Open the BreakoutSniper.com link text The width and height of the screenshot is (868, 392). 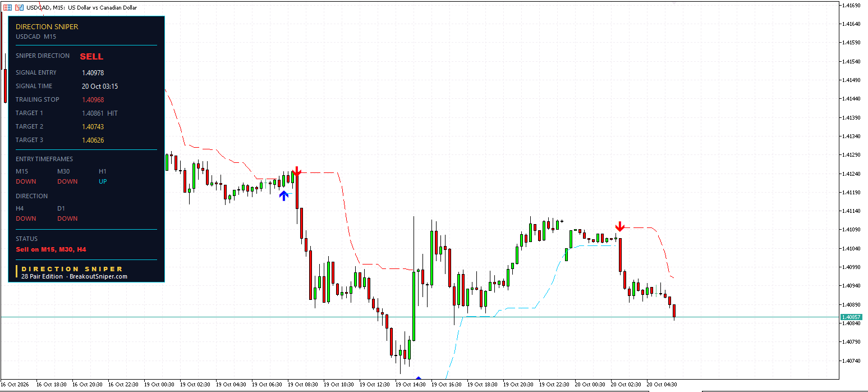click(x=99, y=277)
